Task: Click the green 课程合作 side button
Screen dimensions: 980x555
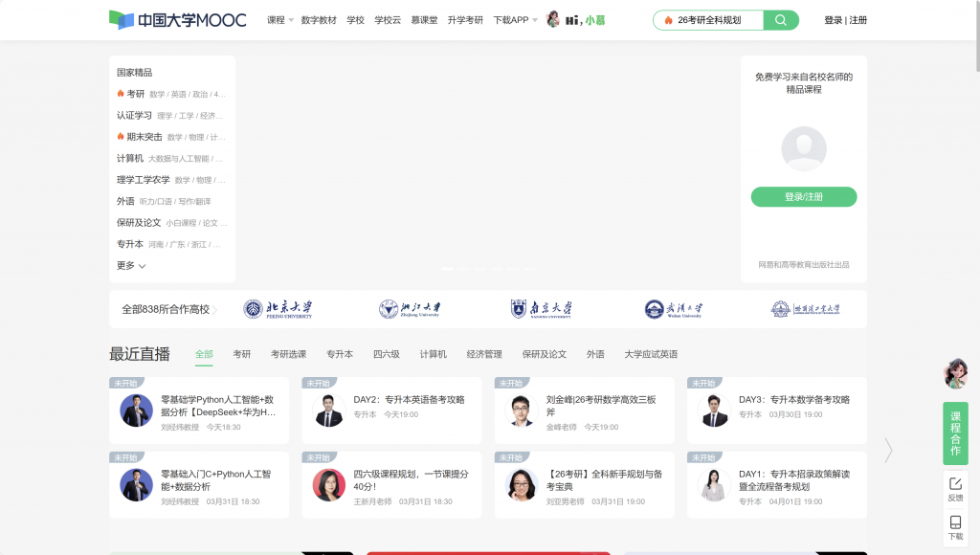Action: click(x=955, y=433)
